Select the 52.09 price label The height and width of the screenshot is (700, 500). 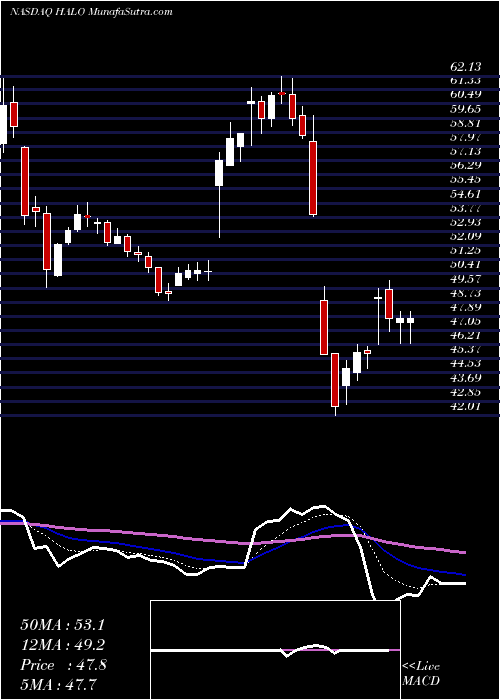coord(466,236)
